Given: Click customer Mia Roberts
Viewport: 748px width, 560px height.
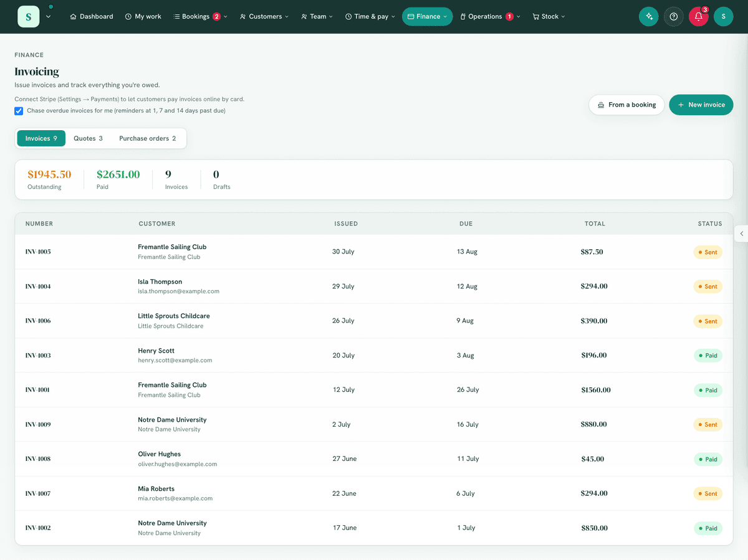Looking at the screenshot, I should (156, 489).
